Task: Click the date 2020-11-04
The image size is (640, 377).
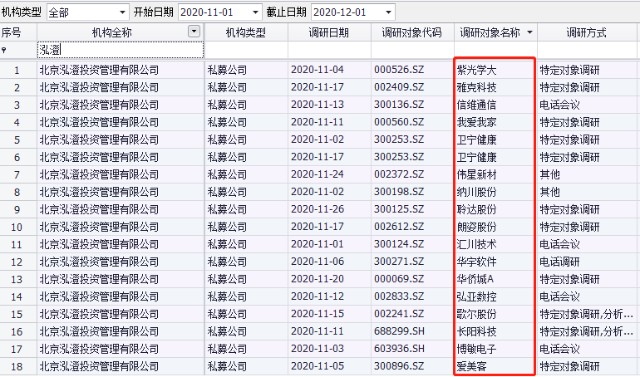Action: pyautogui.click(x=317, y=70)
